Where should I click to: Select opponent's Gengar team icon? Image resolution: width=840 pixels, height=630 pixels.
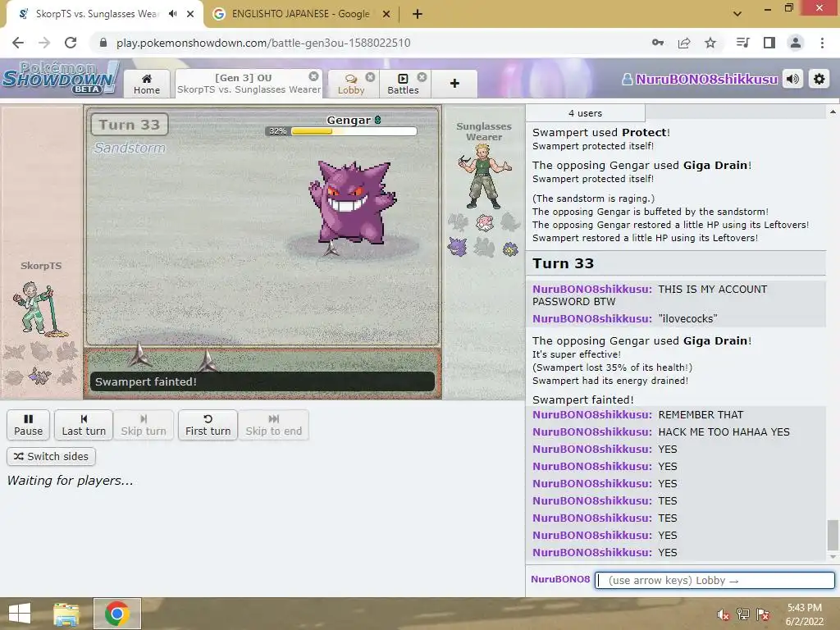pyautogui.click(x=458, y=247)
